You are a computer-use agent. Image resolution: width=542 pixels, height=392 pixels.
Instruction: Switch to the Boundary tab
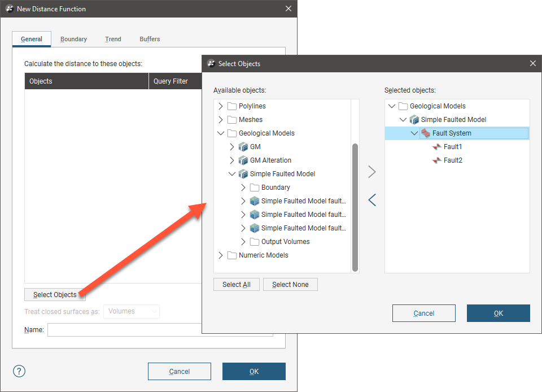pyautogui.click(x=73, y=39)
